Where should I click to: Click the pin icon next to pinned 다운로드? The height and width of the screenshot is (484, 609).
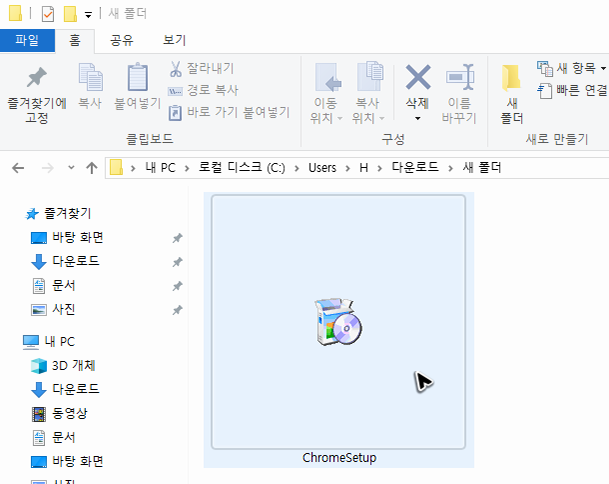click(177, 262)
